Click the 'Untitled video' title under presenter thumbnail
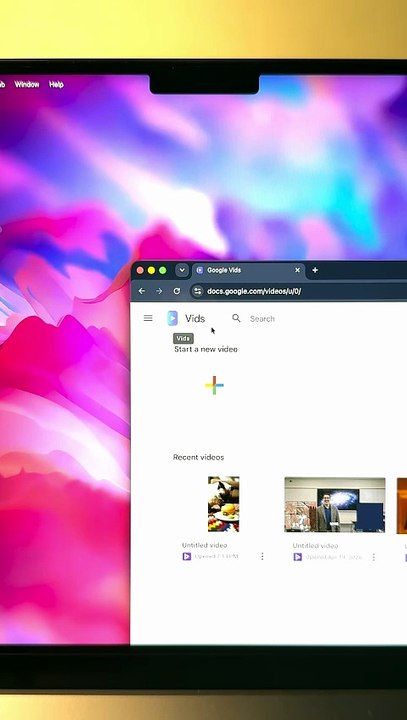This screenshot has height=720, width=407. 316,546
